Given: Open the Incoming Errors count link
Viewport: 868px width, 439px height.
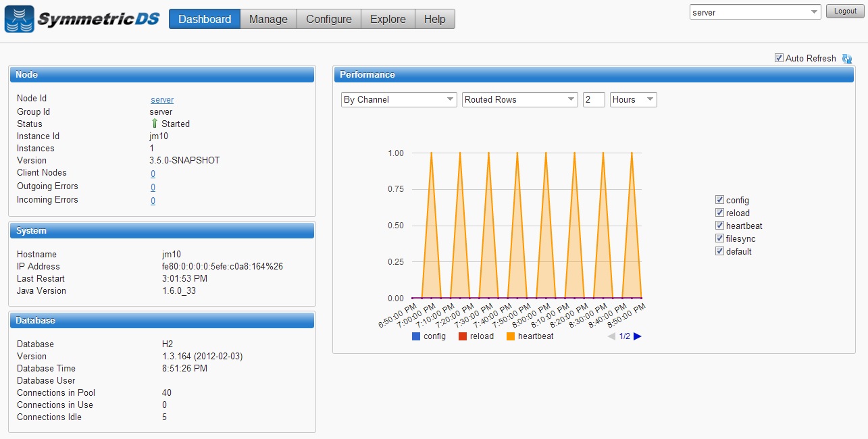Looking at the screenshot, I should (153, 201).
